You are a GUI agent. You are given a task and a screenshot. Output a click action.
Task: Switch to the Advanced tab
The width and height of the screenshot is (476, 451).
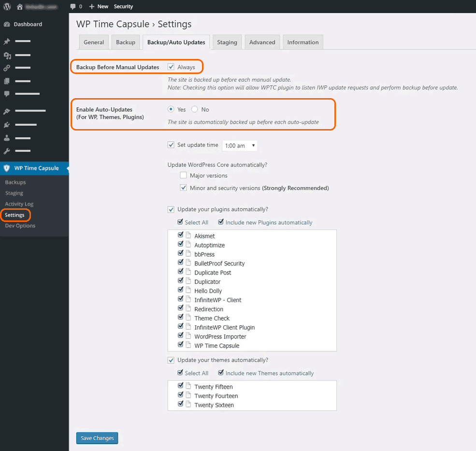coord(262,42)
